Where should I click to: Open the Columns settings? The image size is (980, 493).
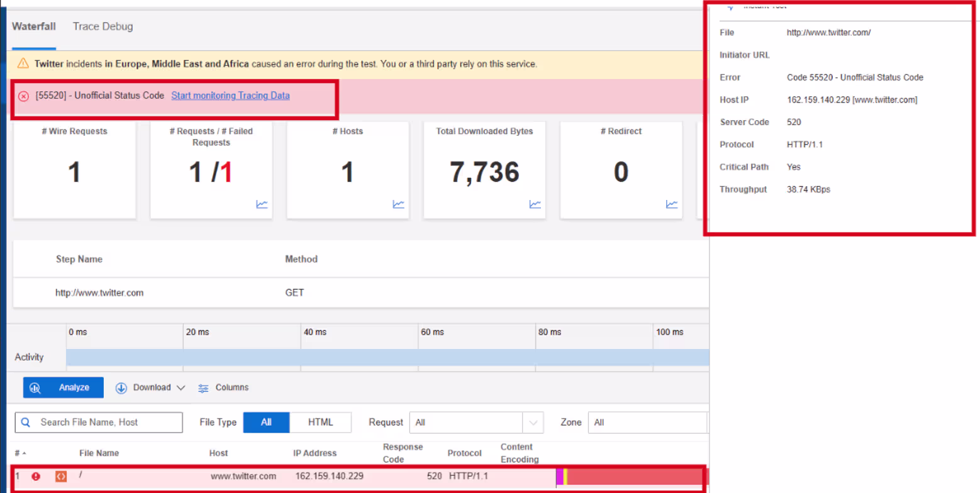click(223, 387)
